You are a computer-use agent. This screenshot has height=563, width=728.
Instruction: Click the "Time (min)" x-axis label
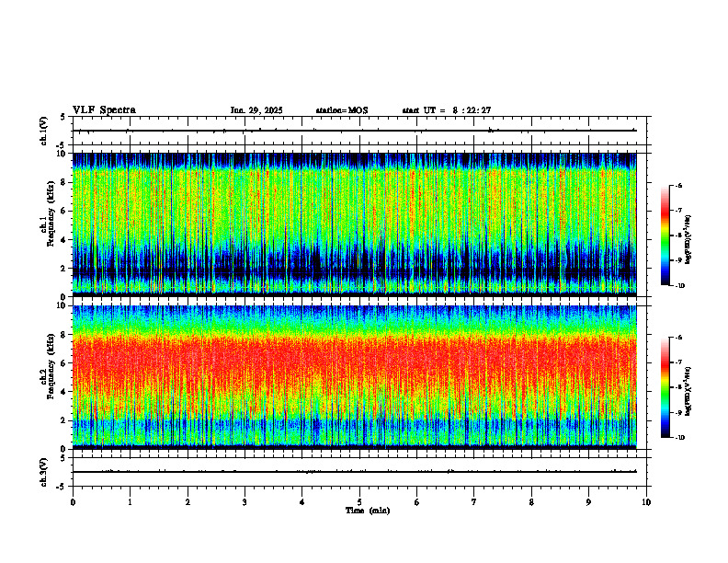[x=368, y=511]
